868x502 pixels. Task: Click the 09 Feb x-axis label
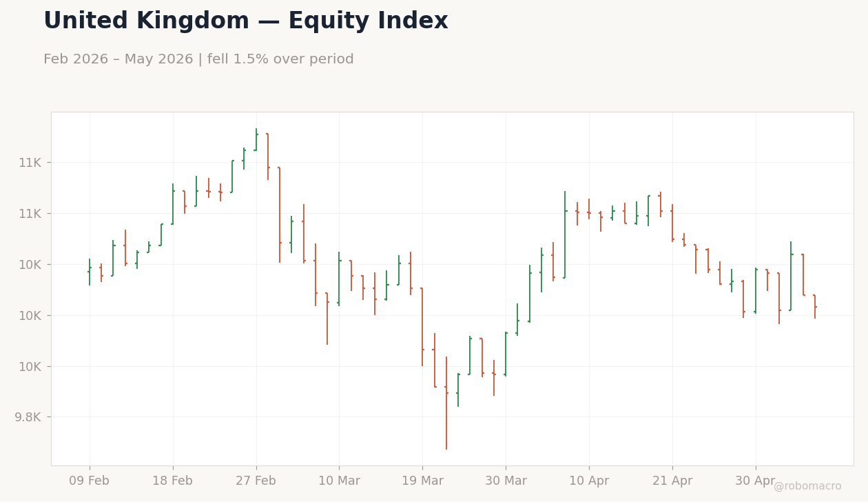coord(89,481)
